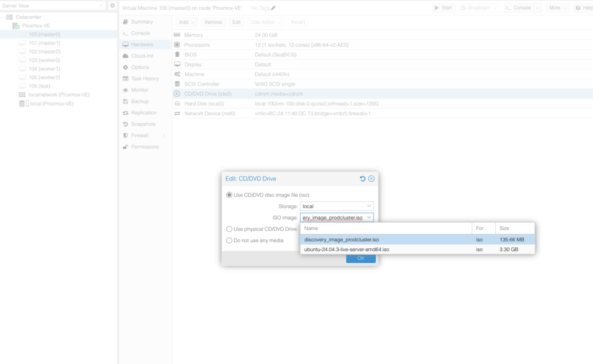Open the More dropdown menu
Screen dimensions: 593x364
tap(557, 8)
